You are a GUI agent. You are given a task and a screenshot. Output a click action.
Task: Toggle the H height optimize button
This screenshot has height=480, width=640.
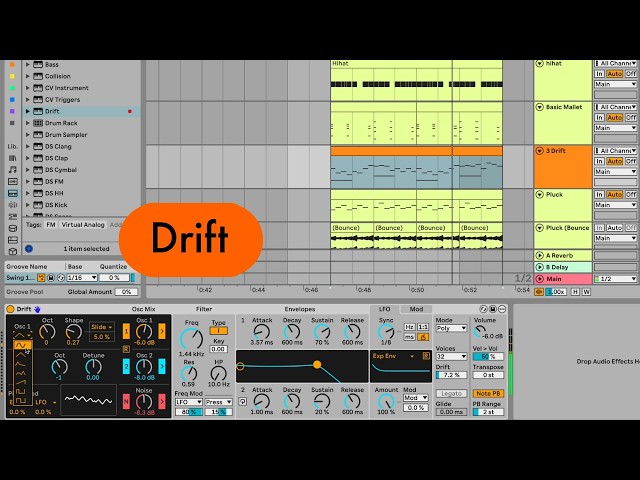click(x=575, y=292)
